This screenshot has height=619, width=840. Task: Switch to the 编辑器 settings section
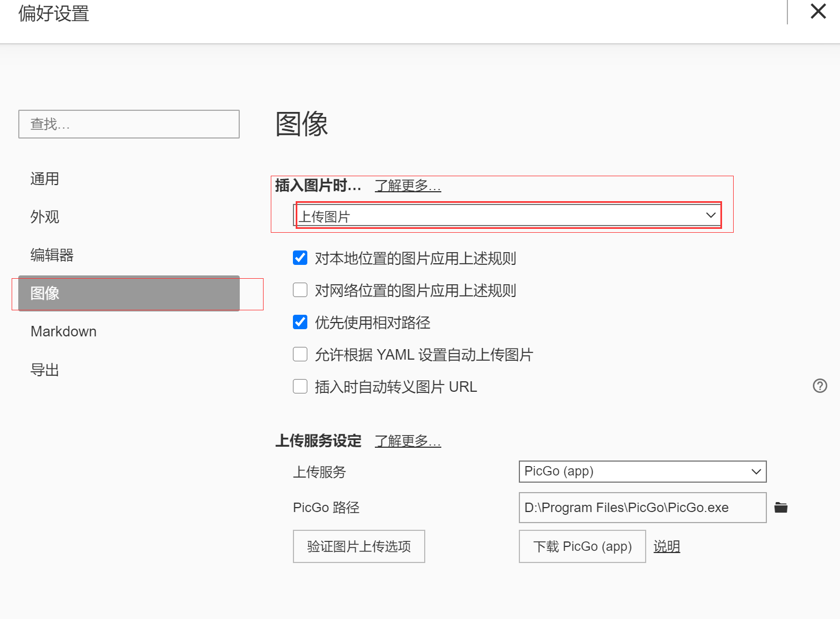52,255
